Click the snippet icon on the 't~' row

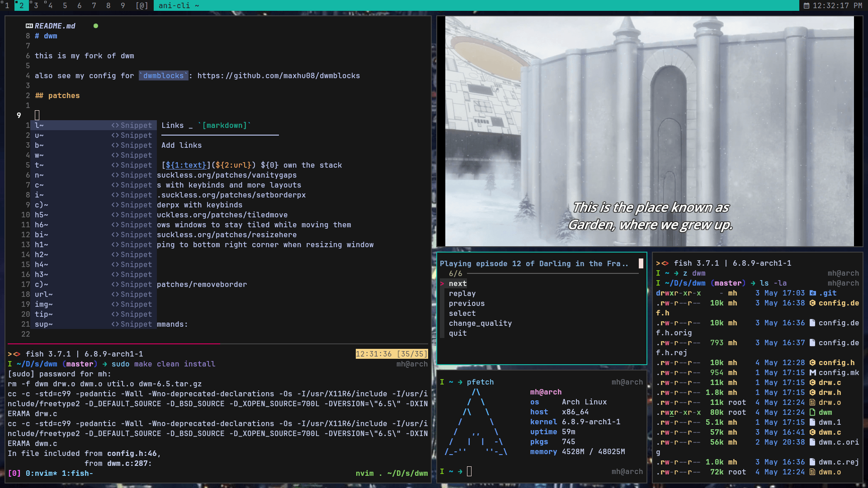pyautogui.click(x=115, y=165)
